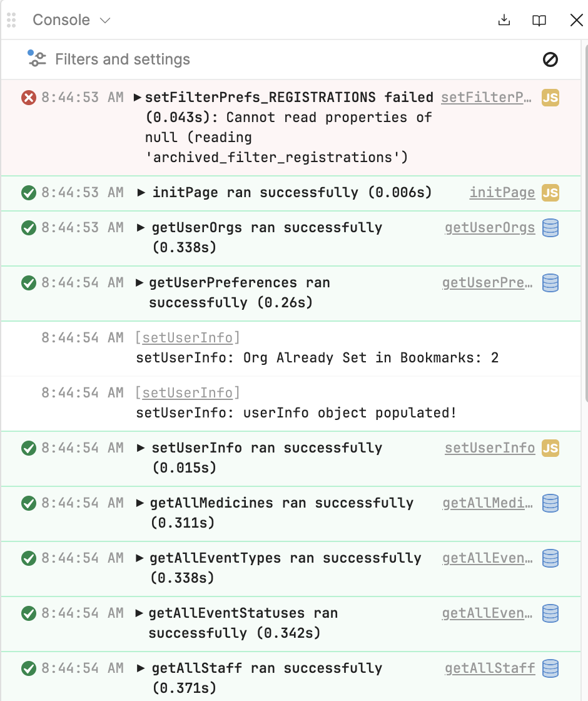This screenshot has width=588, height=701.
Task: Click the console vertical scrollbar
Action: pos(585,223)
